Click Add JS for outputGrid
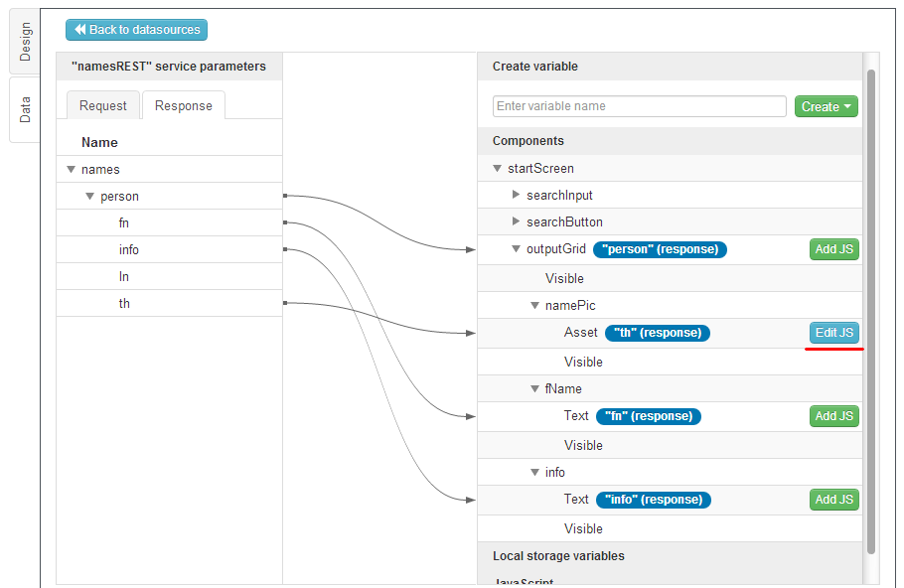Viewport: 904px width, 588px height. click(x=833, y=249)
